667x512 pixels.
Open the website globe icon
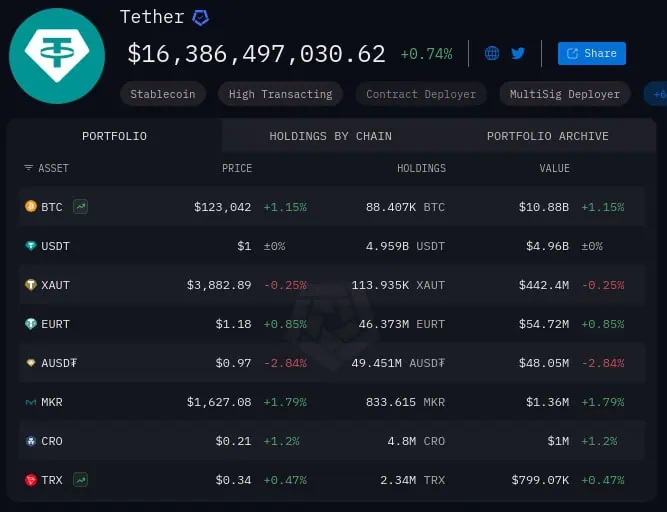click(x=492, y=53)
